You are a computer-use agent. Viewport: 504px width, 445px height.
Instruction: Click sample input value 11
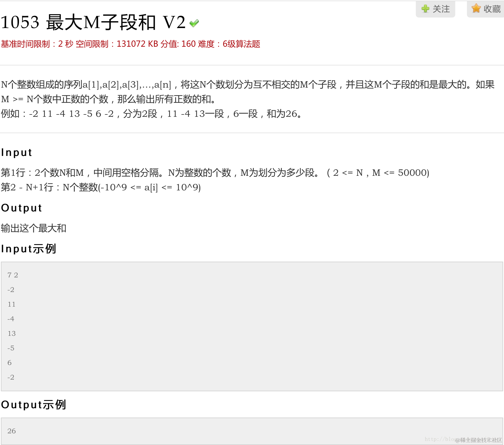(x=12, y=304)
